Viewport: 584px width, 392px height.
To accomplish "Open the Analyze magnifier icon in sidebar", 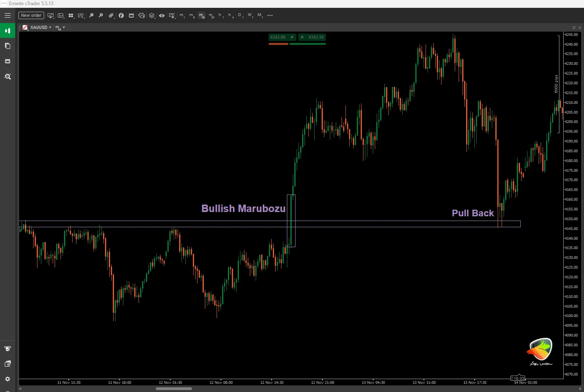I will [7, 77].
